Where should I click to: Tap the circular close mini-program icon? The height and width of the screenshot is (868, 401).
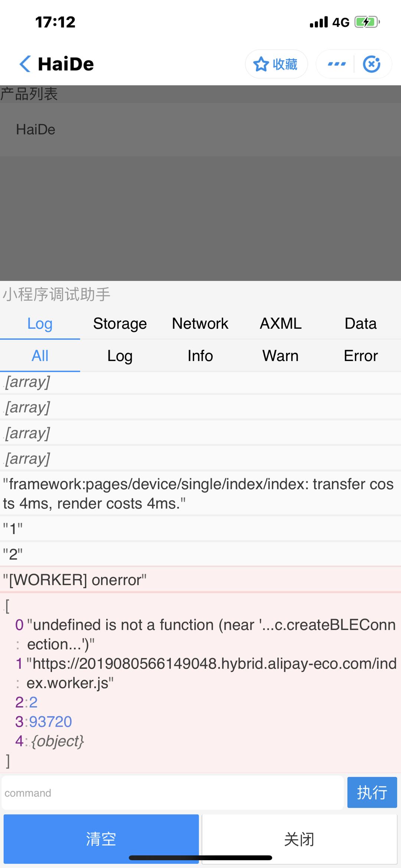coord(372,64)
